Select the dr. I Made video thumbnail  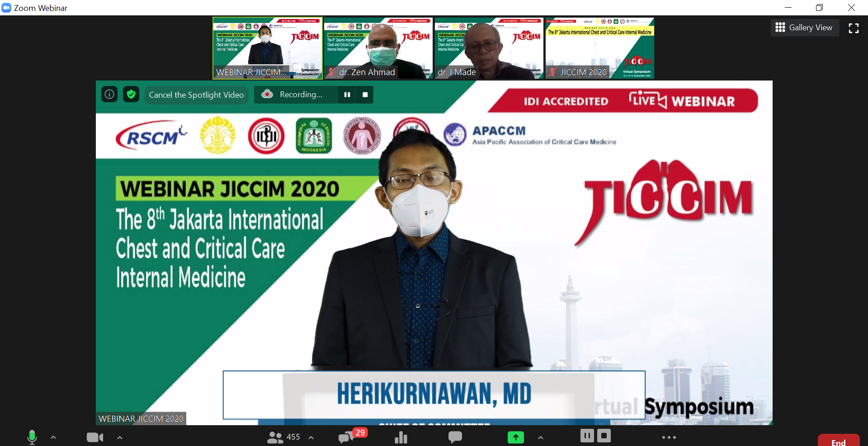point(489,48)
